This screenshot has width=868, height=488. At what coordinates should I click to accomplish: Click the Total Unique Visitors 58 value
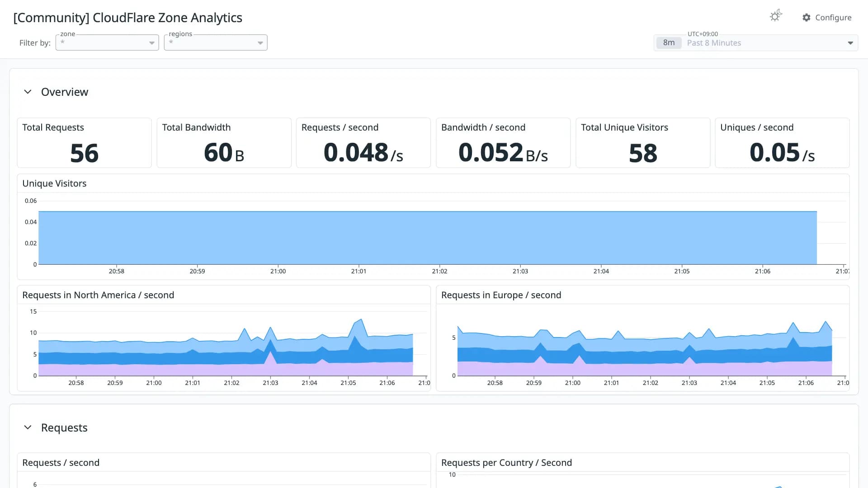(643, 153)
